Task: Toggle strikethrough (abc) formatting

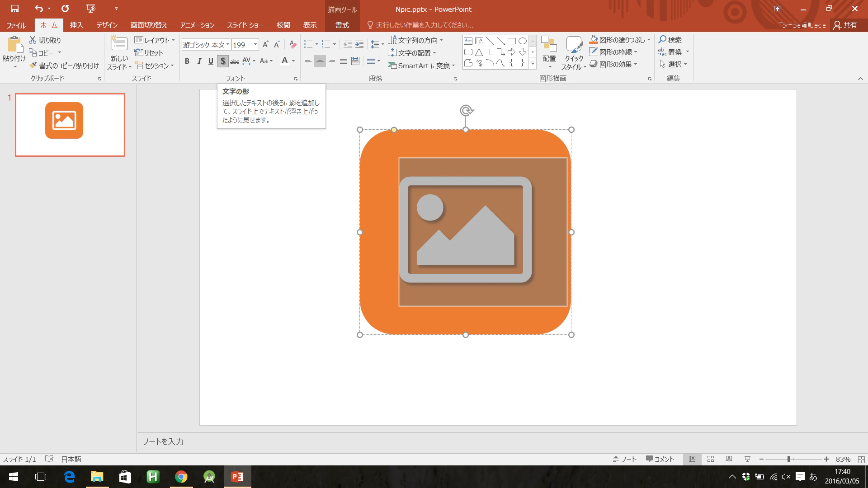Action: click(x=234, y=61)
